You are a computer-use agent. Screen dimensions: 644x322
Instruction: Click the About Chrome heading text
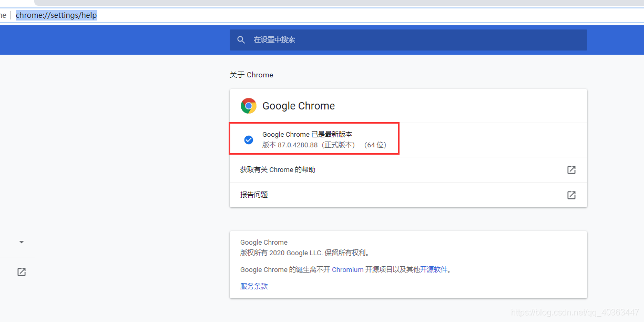pos(251,75)
